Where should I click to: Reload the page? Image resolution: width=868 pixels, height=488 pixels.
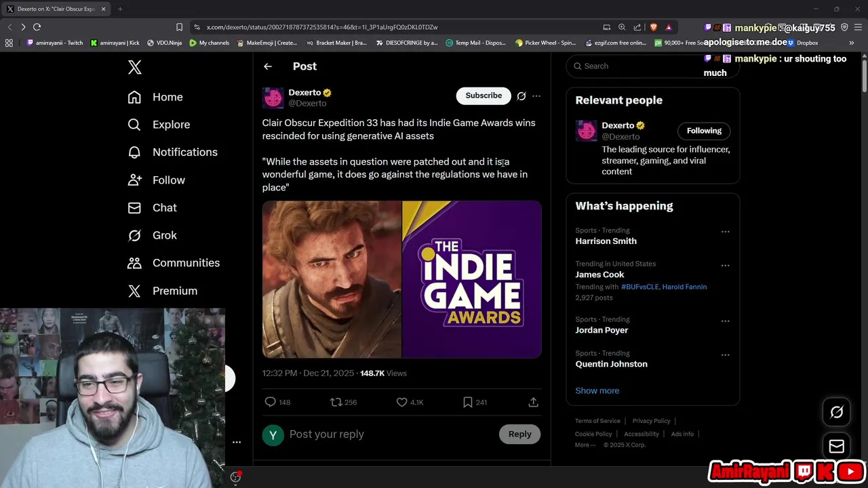(x=37, y=27)
